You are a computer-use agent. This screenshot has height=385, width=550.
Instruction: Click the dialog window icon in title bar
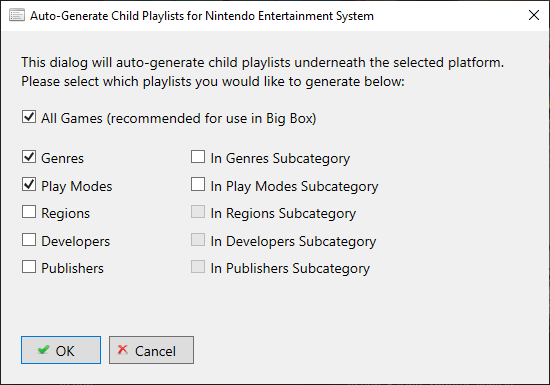(17, 15)
